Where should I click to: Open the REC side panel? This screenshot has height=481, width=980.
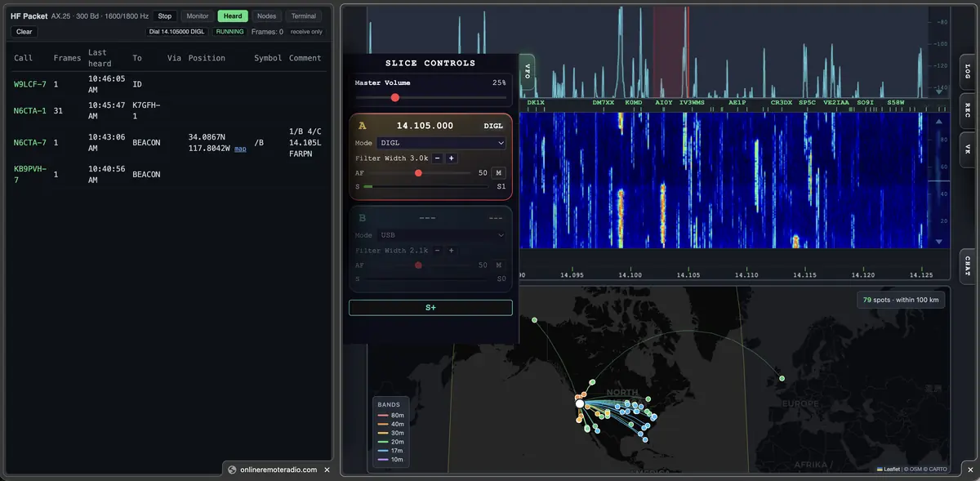pos(968,110)
